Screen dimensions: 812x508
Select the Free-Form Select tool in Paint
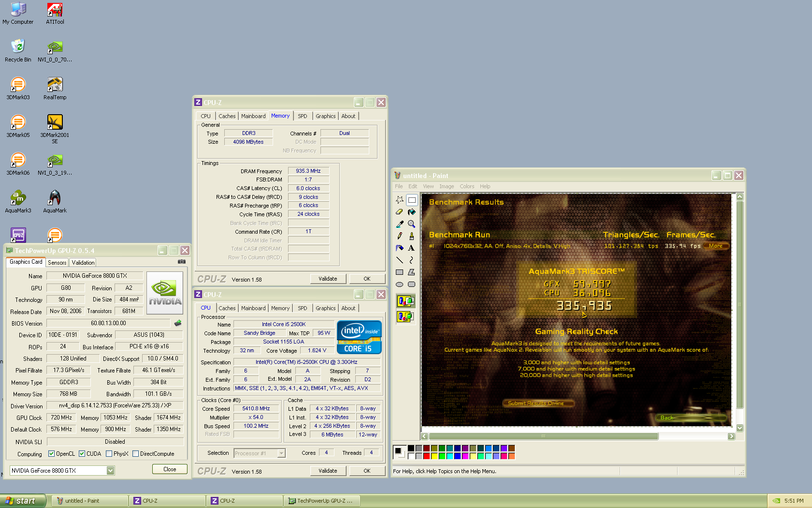coord(400,200)
